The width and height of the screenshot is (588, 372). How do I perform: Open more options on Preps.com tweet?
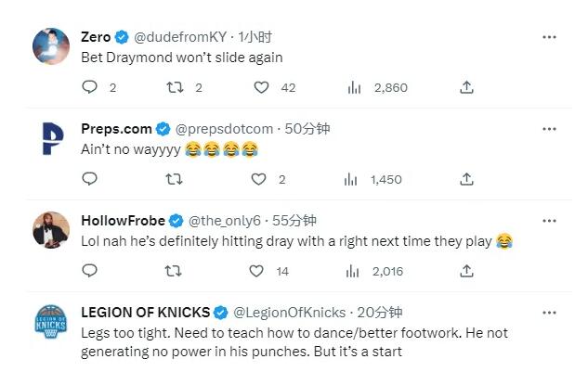click(549, 129)
